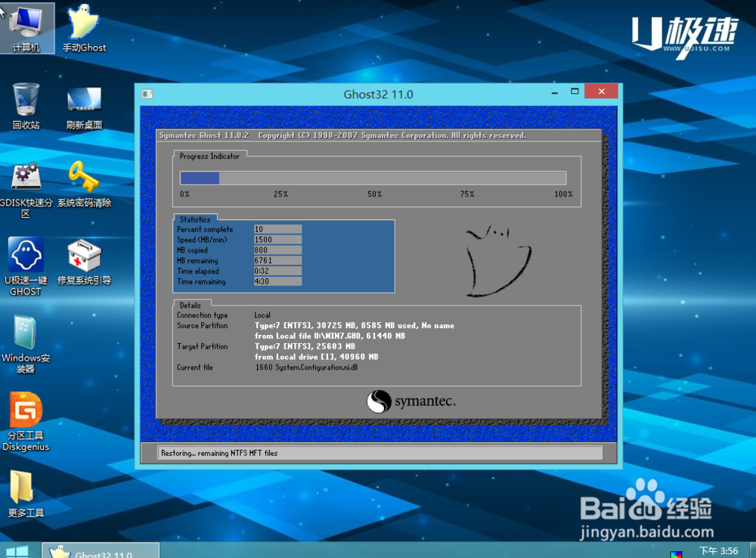The image size is (756, 558).
Task: Open 分区工具 Diskgenius icon
Action: click(x=26, y=422)
